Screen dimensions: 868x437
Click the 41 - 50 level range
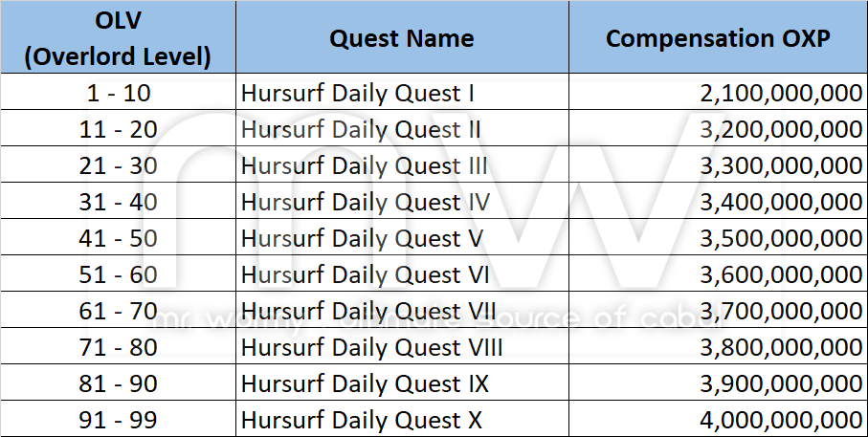tap(118, 239)
